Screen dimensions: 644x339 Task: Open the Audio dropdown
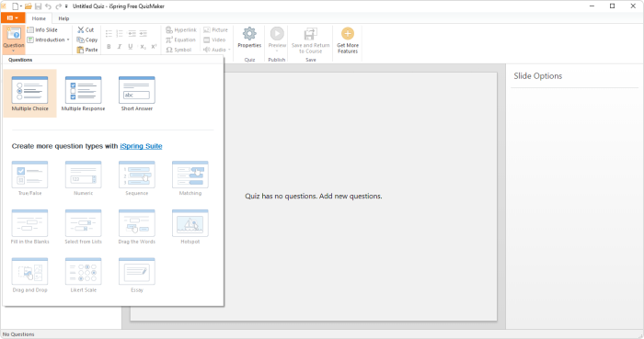[x=217, y=50]
